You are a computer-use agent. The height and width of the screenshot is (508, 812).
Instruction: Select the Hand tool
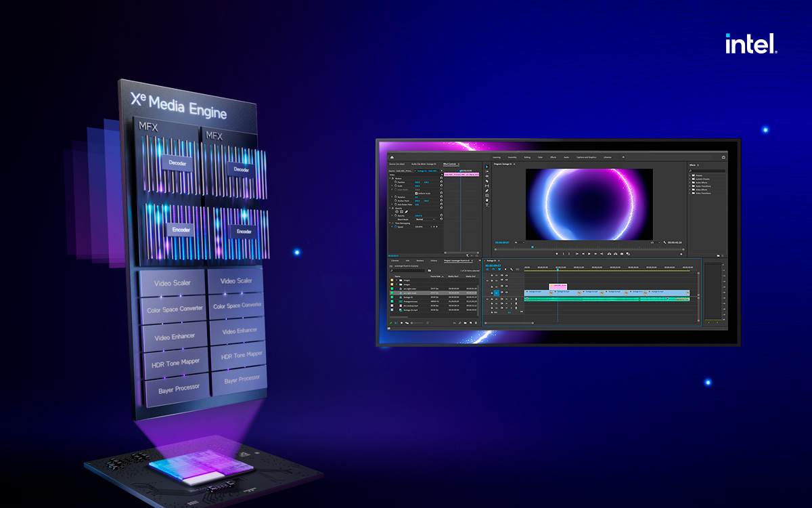point(487,200)
